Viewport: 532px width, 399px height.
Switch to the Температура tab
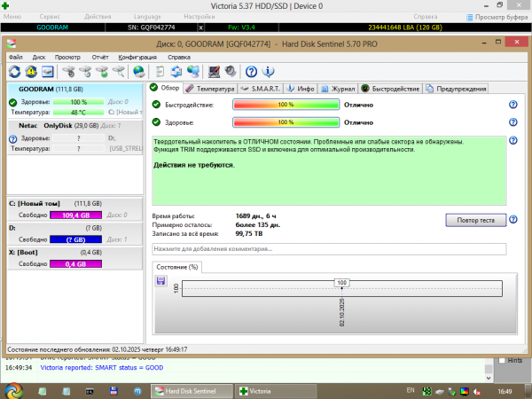[x=211, y=89]
